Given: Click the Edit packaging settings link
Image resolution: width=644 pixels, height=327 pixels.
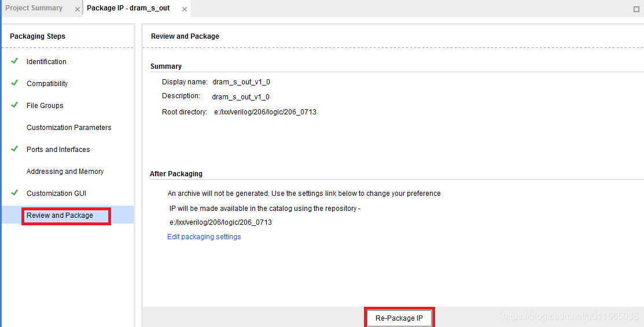Looking at the screenshot, I should tap(204, 237).
